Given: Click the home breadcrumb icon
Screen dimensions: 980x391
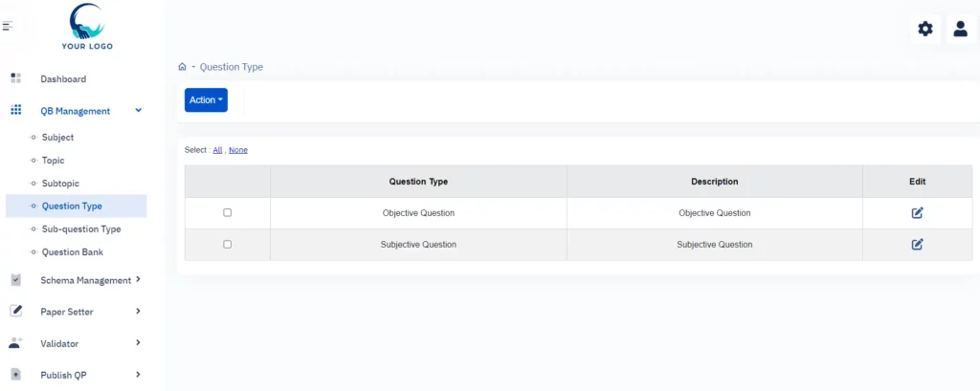Looking at the screenshot, I should coord(183,67).
